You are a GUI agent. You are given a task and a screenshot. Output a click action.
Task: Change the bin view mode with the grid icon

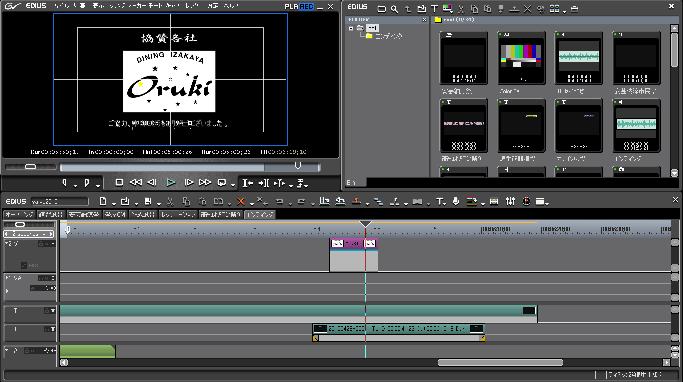[x=554, y=8]
